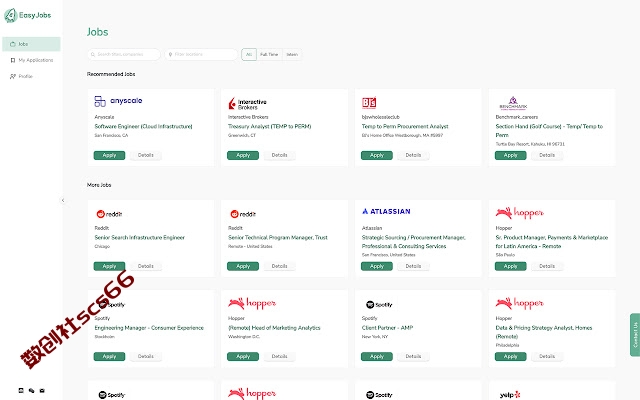Click the briefcase icon beside Jobs
Image resolution: width=640 pixels, height=400 pixels.
[x=13, y=44]
